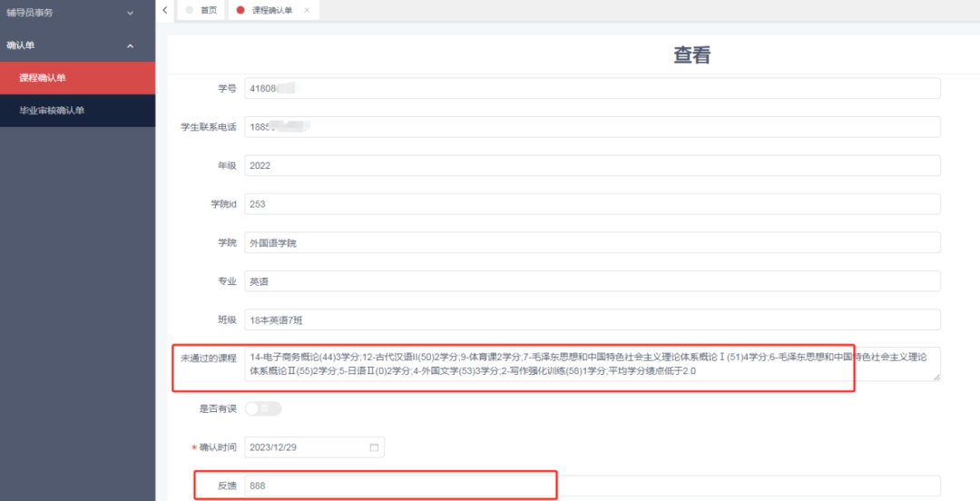Click the 年级 field showing 2022
Image resolution: width=980 pixels, height=501 pixels.
(590, 166)
